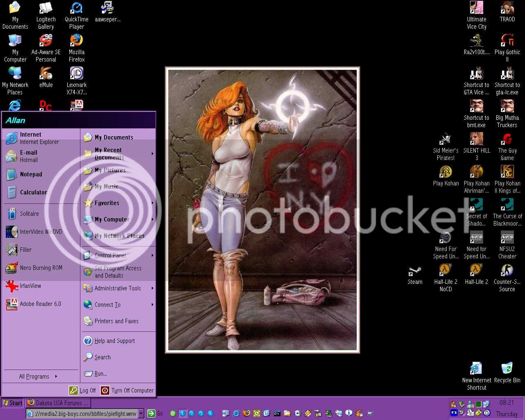Open Notepad from the Start menu
The height and width of the screenshot is (420, 525).
click(41, 174)
